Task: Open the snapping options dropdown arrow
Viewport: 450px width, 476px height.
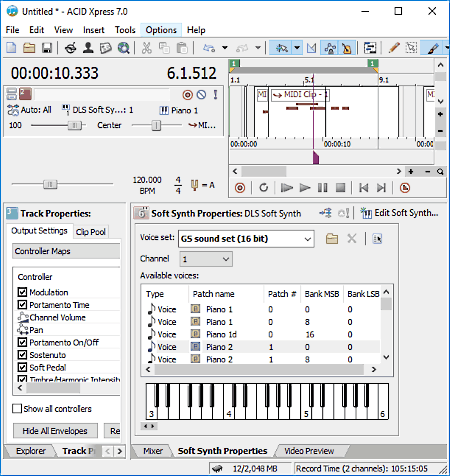Action: (x=297, y=48)
